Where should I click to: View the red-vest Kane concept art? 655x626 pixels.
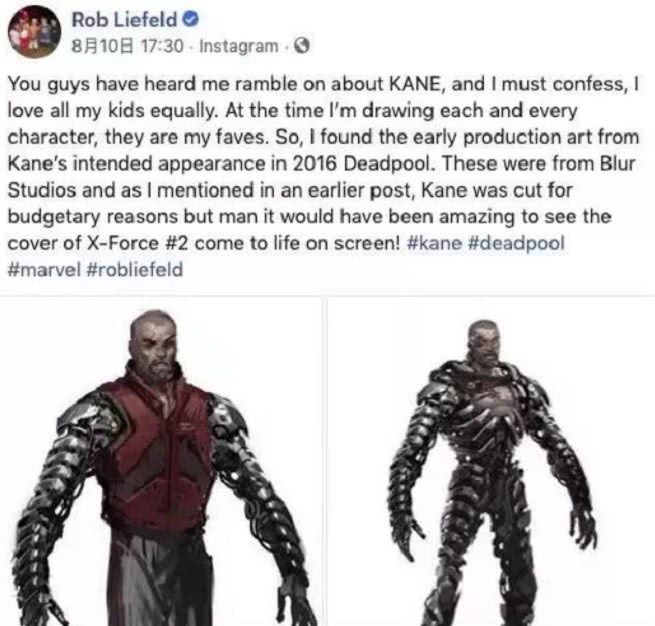coord(162,462)
